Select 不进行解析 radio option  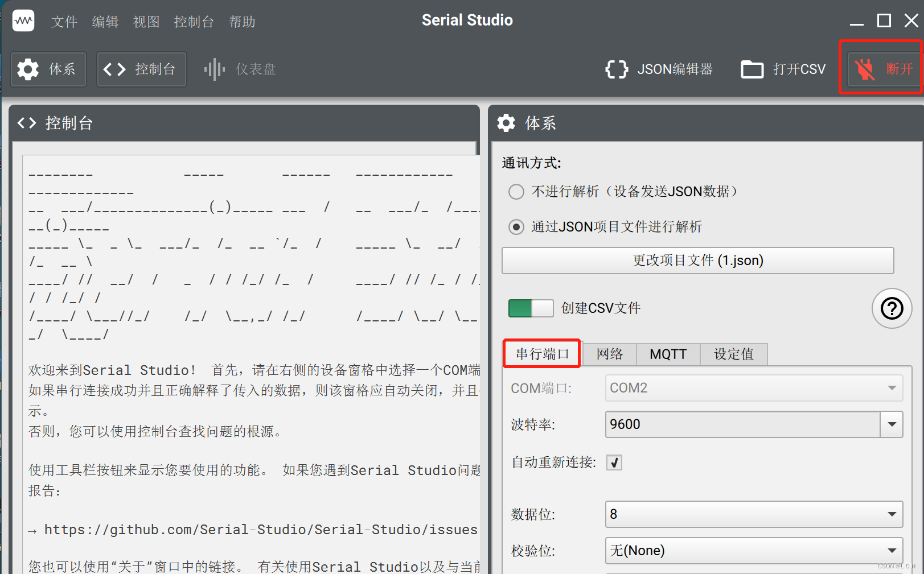[516, 192]
